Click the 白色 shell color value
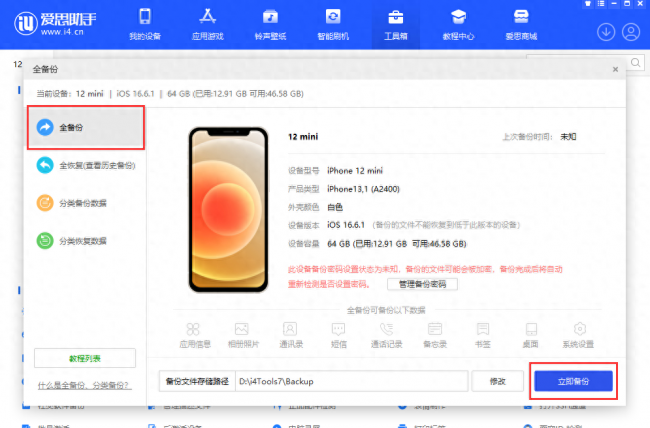This screenshot has height=428, width=650. [335, 207]
